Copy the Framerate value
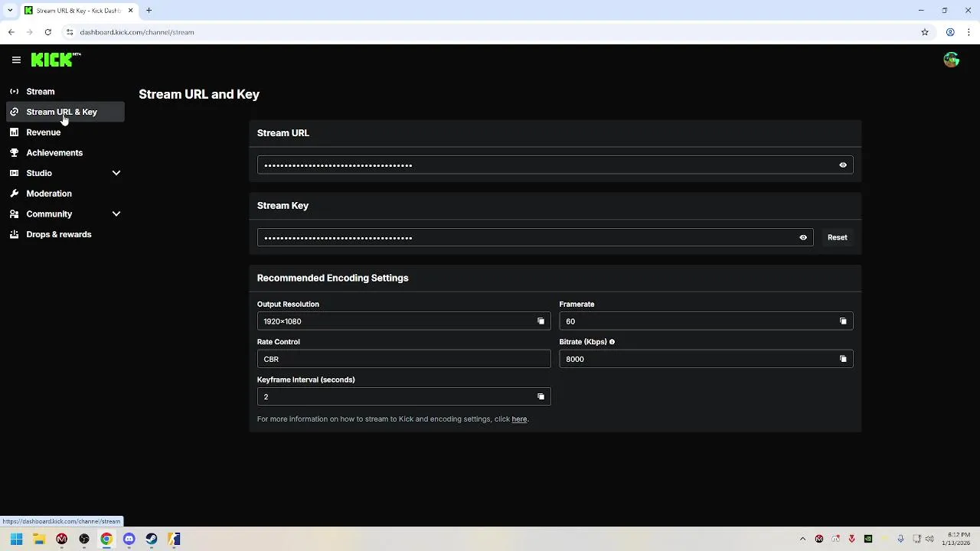 (x=843, y=321)
